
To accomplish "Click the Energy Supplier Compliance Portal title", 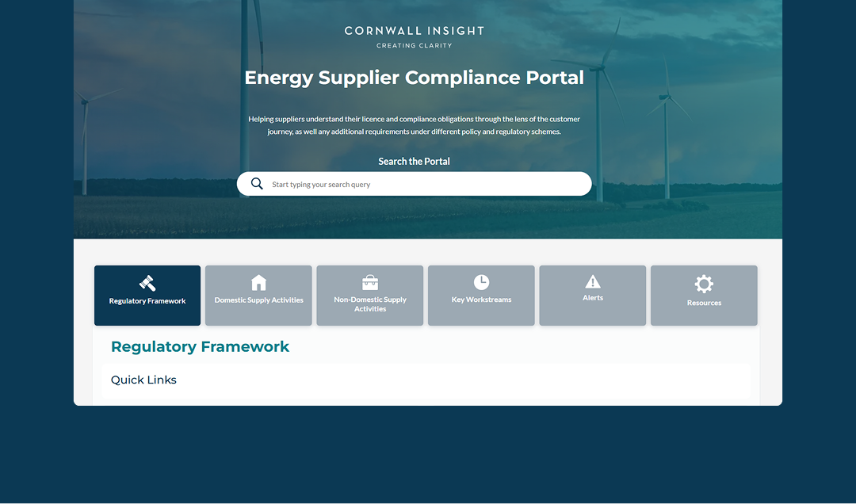I will point(415,78).
